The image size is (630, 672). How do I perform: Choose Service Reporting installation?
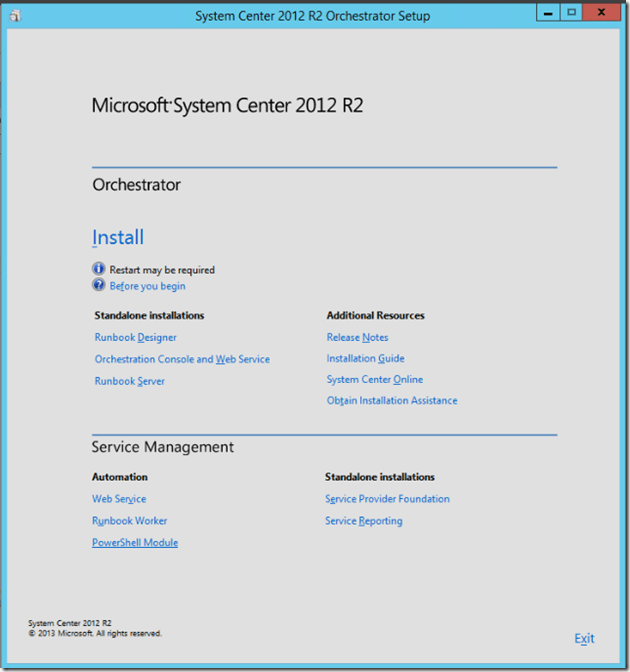(x=363, y=521)
